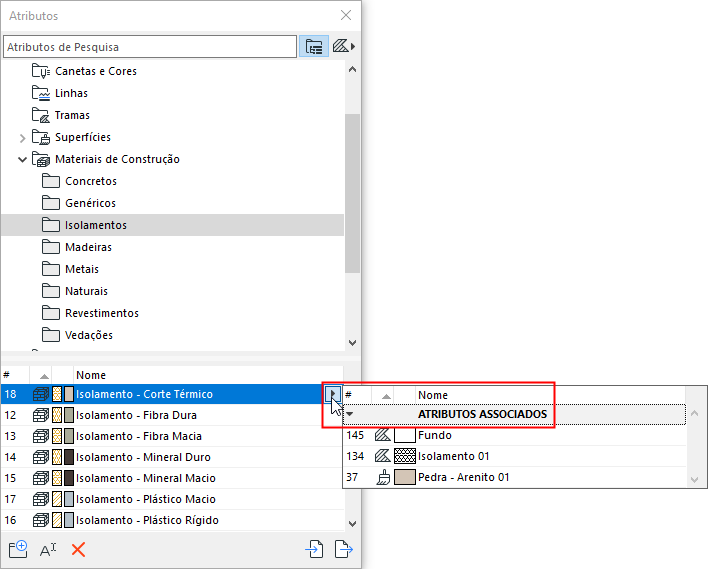This screenshot has width=708, height=569.
Task: Click the Atributos de Pesquisa search field
Action: click(150, 47)
